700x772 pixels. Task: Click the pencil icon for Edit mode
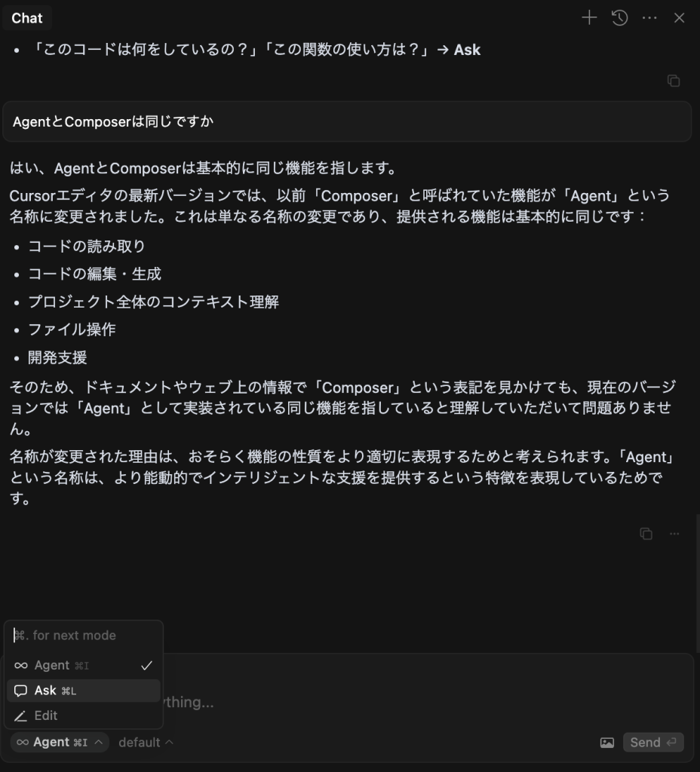[x=21, y=716]
